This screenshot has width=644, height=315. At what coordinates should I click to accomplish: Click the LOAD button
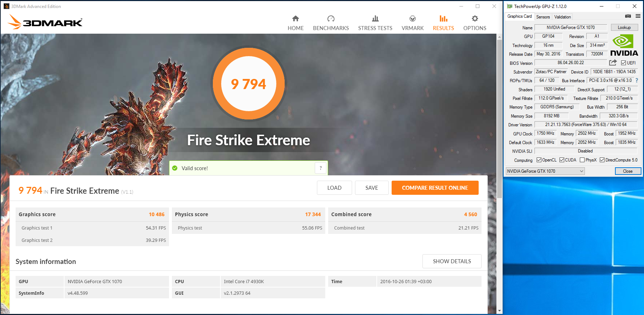[334, 188]
